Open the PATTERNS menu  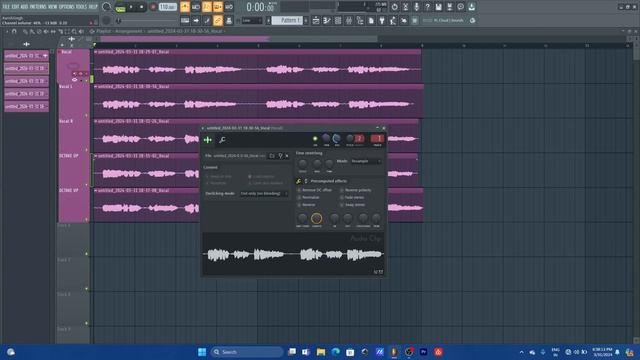[38, 7]
